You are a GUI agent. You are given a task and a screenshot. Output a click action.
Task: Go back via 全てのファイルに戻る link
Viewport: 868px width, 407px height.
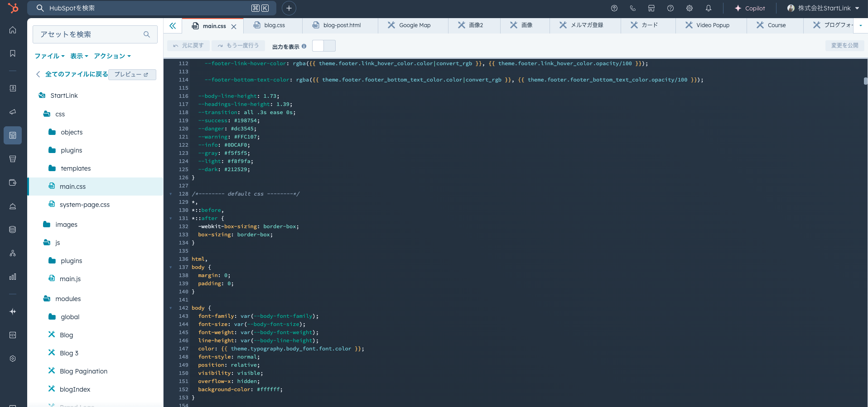(x=76, y=74)
